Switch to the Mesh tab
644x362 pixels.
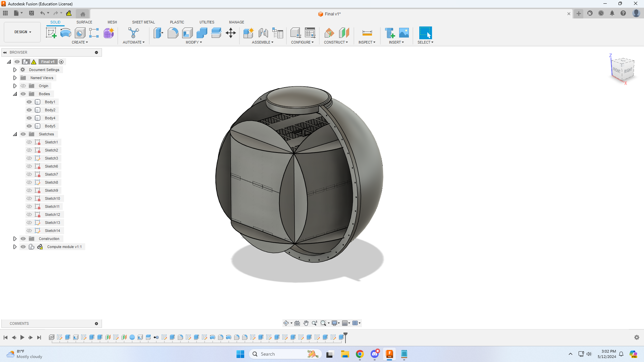(112, 22)
